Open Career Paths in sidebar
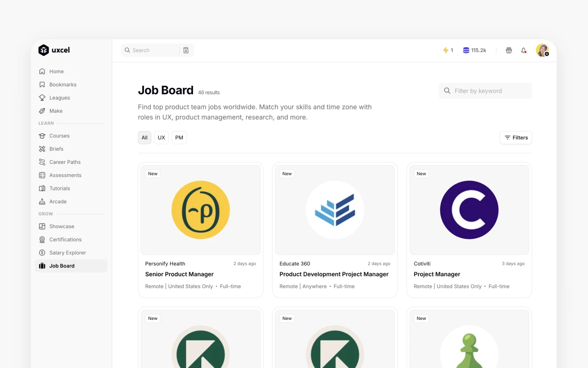Image resolution: width=588 pixels, height=368 pixels. click(71, 162)
